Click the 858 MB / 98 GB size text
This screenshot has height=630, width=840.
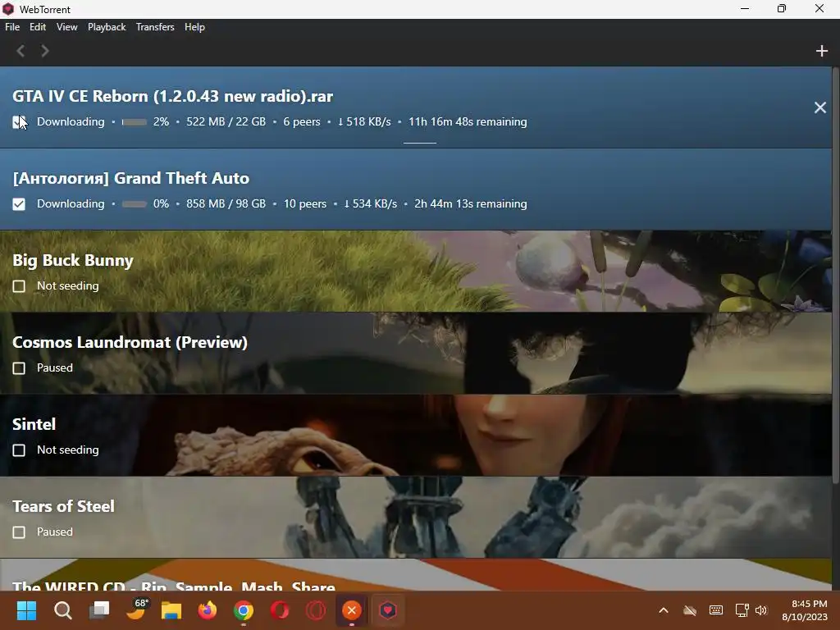[x=226, y=203]
